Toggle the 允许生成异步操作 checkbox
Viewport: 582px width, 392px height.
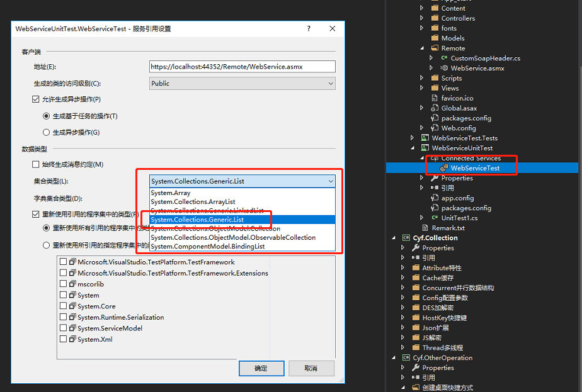click(36, 99)
